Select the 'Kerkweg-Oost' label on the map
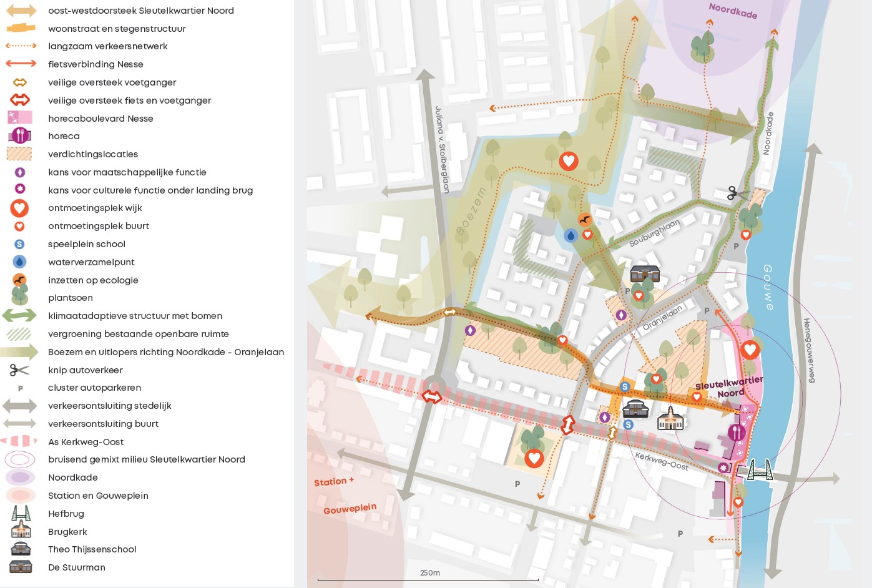This screenshot has width=872, height=588. (662, 461)
